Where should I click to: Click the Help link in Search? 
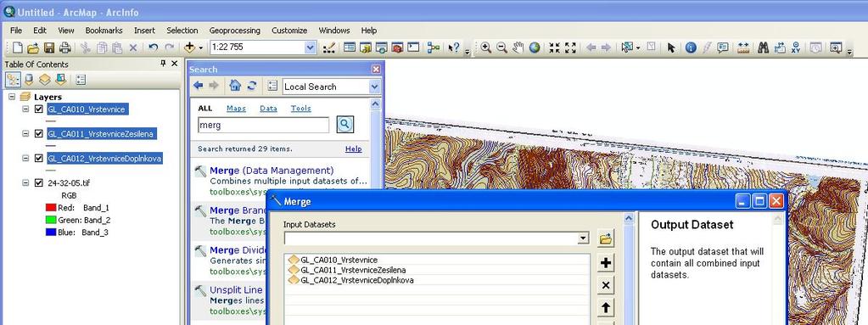pyautogui.click(x=353, y=149)
